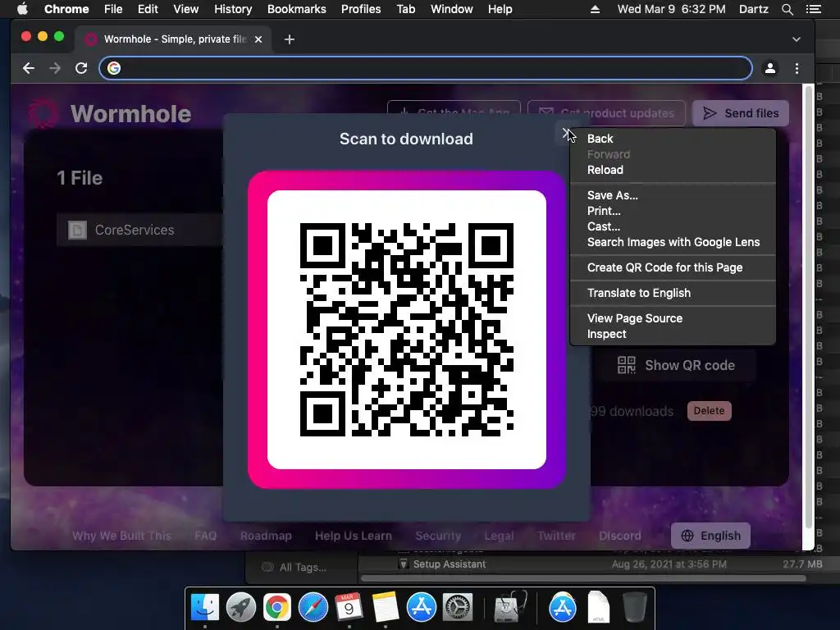Close the Wormhole browser tab

point(258,39)
